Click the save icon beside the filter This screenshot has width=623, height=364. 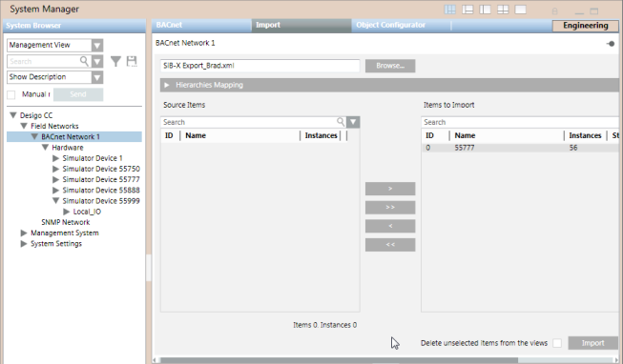[x=132, y=61]
